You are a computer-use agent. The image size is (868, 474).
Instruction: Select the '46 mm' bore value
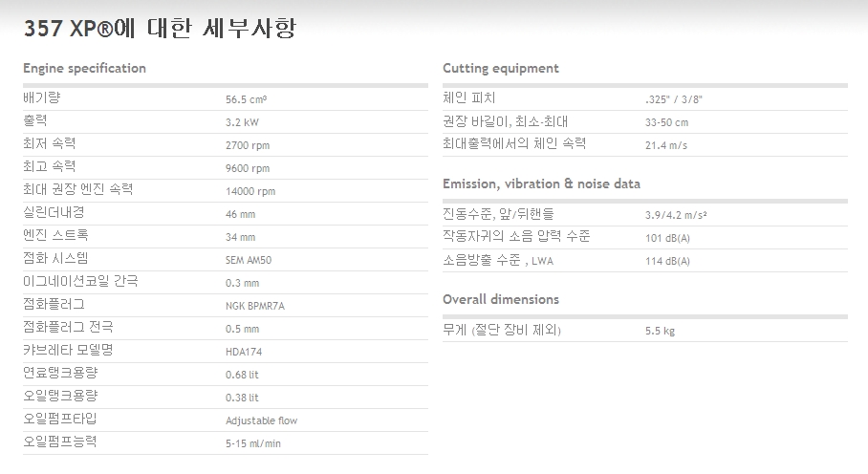click(x=240, y=214)
